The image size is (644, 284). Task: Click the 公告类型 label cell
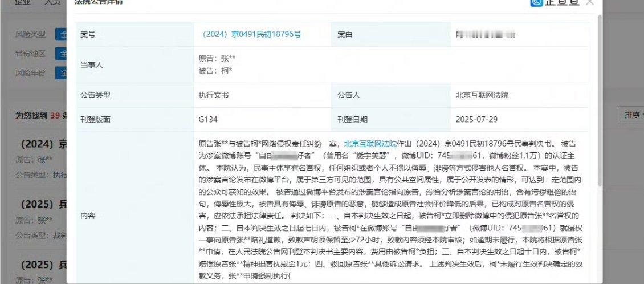[x=134, y=95]
